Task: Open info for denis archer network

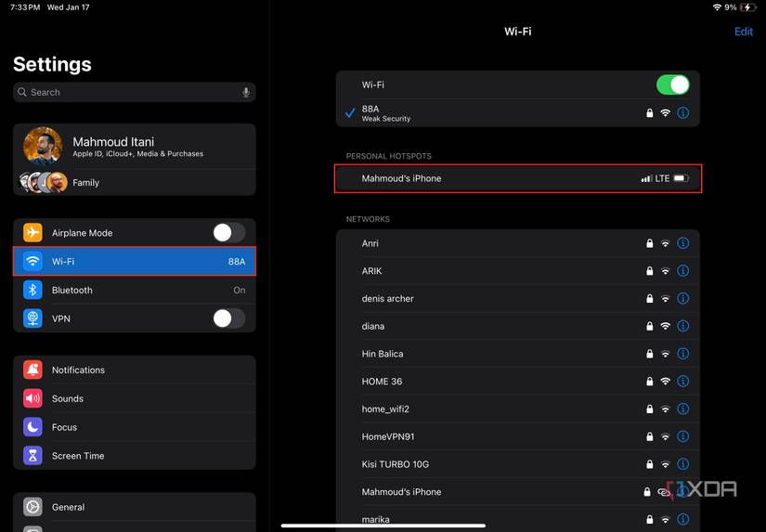Action: (683, 298)
